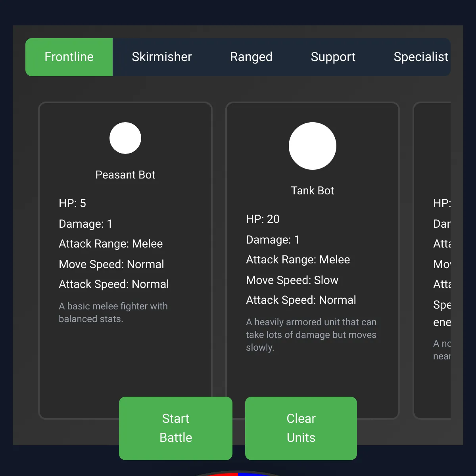Open the Ranged unit category tab
The height and width of the screenshot is (476, 476).
tap(251, 57)
